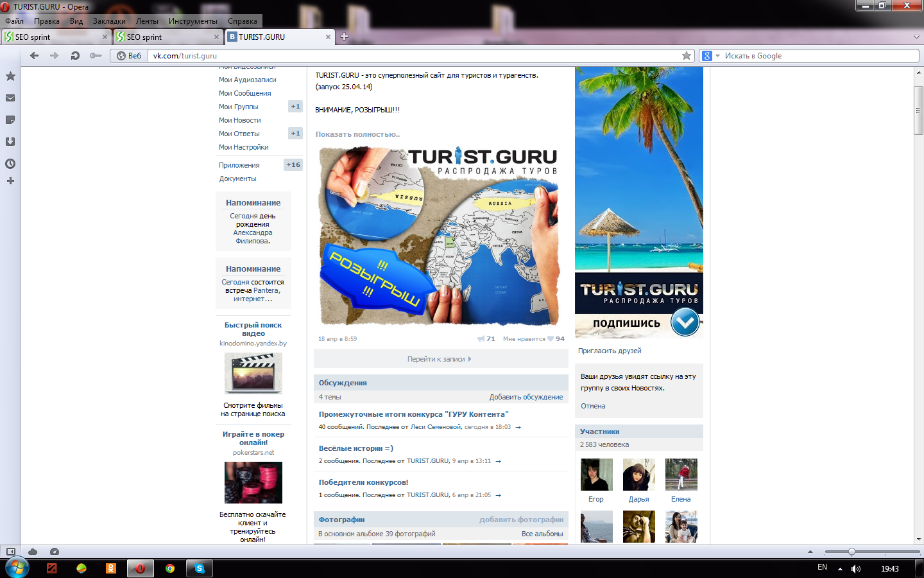The height and width of the screenshot is (578, 924).
Task: Open the Chrome taskbar icon
Action: [x=170, y=568]
